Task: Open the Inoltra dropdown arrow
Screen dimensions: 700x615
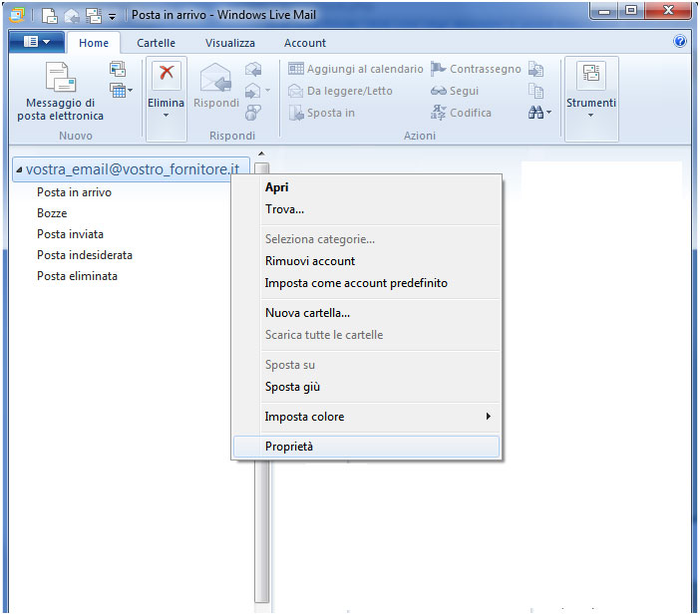Action: pyautogui.click(x=268, y=91)
